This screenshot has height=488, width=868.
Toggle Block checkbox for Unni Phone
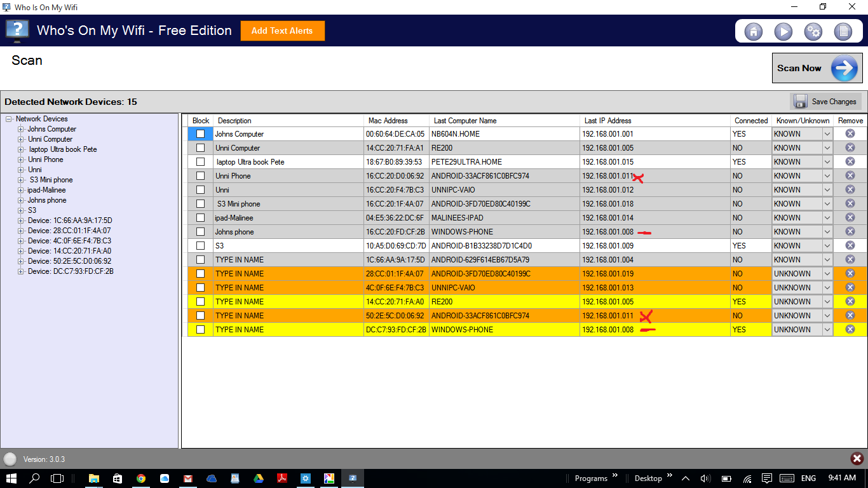pos(200,175)
